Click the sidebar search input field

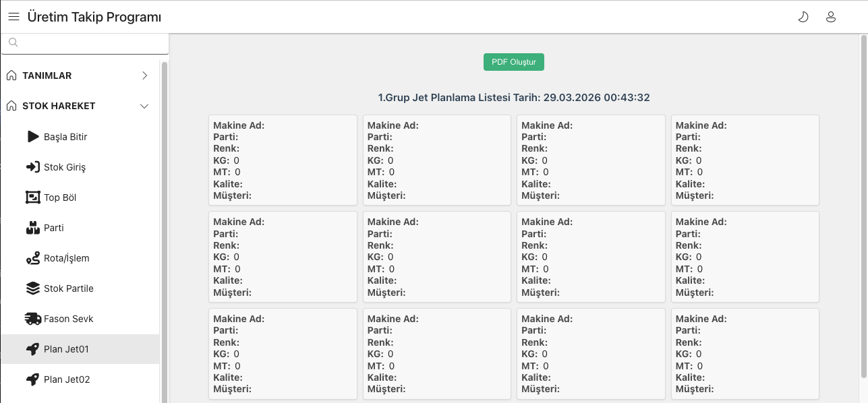tap(88, 42)
